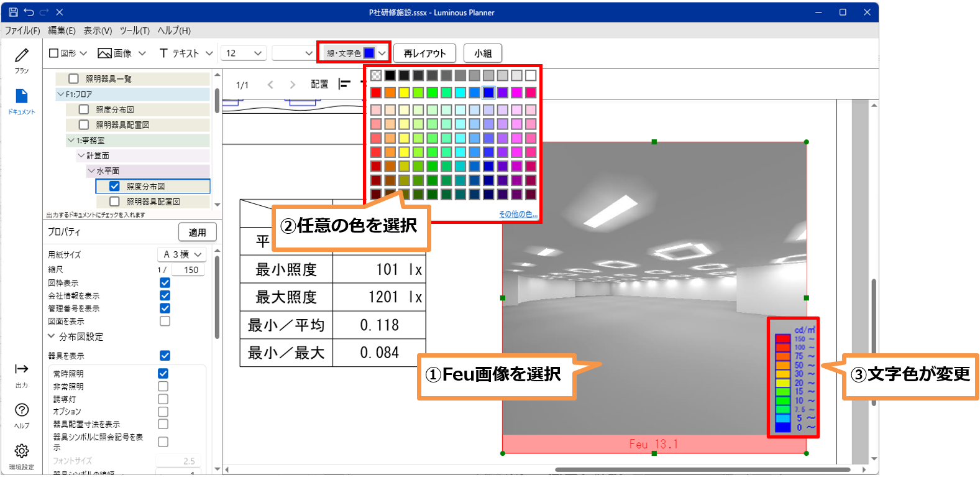Go to next page arrow

[x=292, y=85]
